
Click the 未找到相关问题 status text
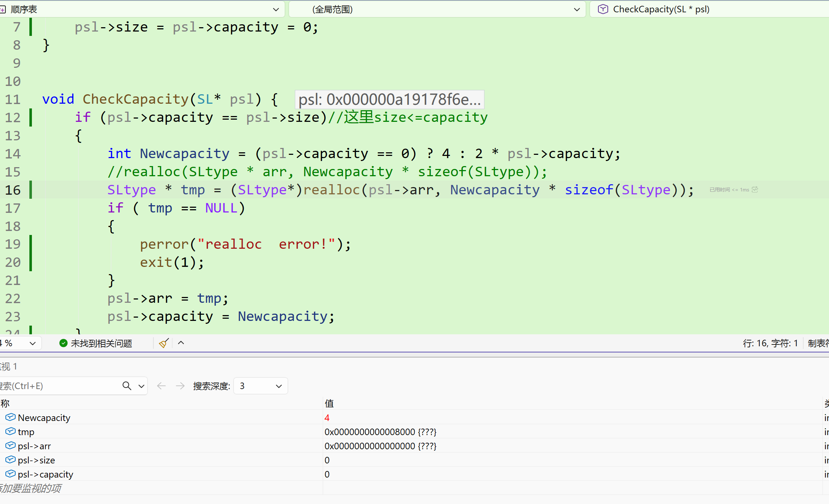click(x=102, y=343)
